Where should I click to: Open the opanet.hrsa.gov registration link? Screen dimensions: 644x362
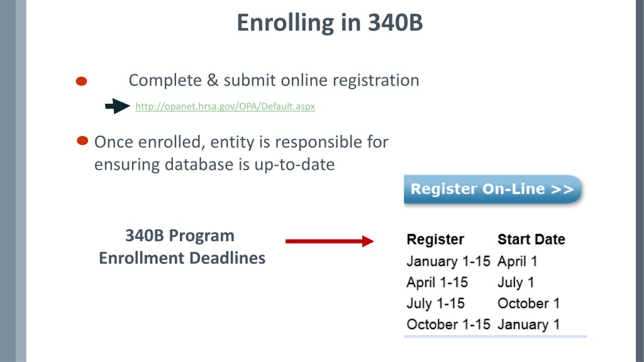(x=225, y=106)
